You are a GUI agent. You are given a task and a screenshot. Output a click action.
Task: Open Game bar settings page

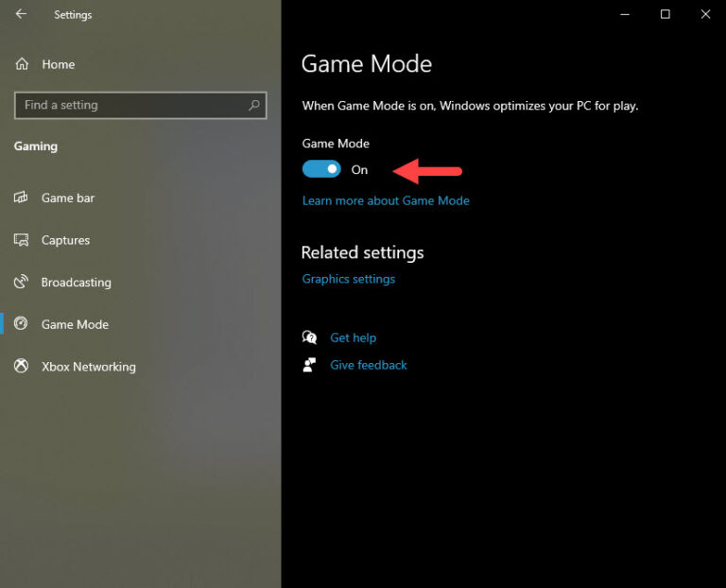point(140,198)
